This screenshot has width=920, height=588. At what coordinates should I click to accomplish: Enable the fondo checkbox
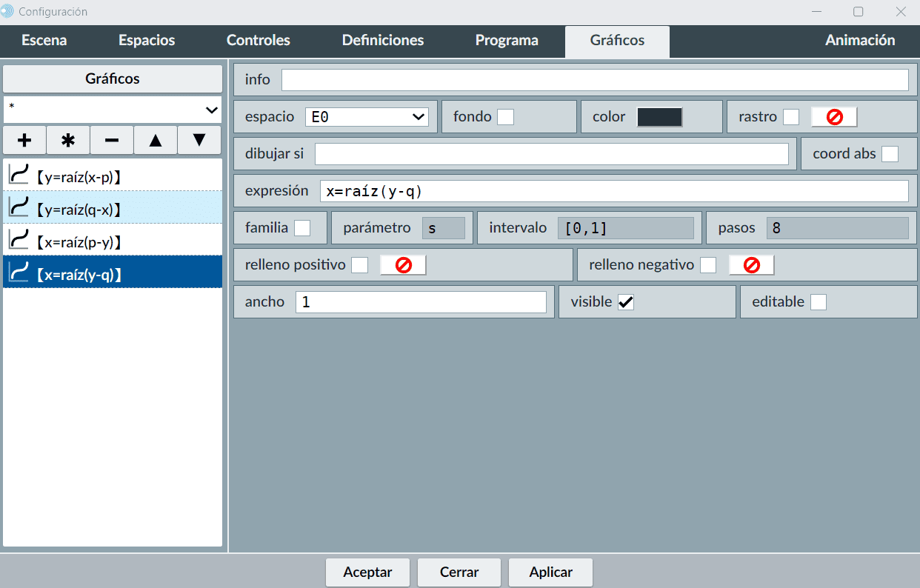click(x=505, y=117)
